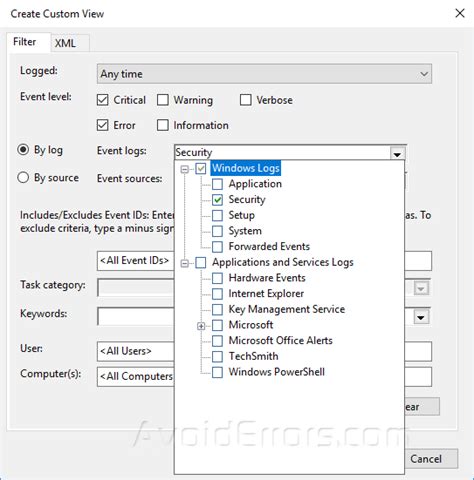Viewport: 474px width, 480px height.
Task: Expand the Microsoft tree node
Action: (201, 326)
